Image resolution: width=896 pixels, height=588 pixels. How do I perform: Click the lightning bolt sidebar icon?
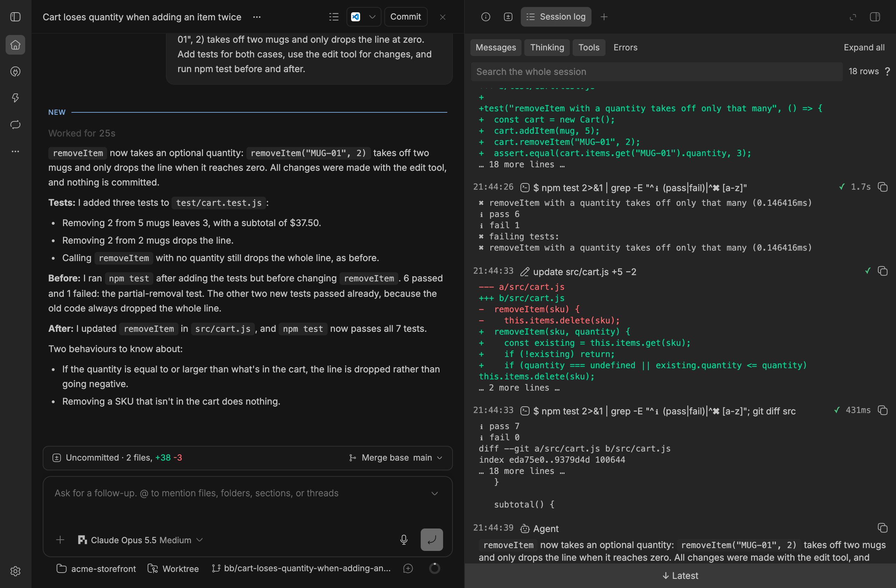15,98
